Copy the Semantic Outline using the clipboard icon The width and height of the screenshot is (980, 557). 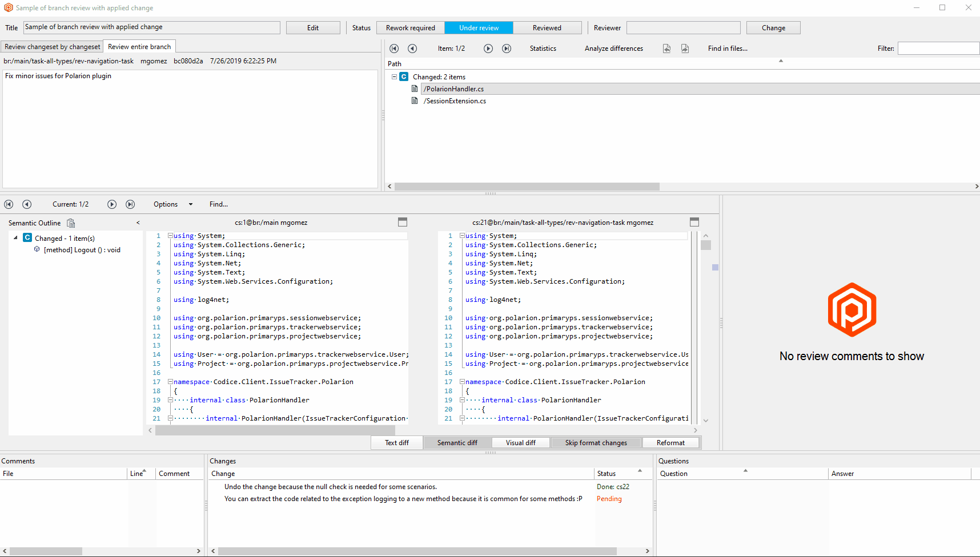(71, 223)
